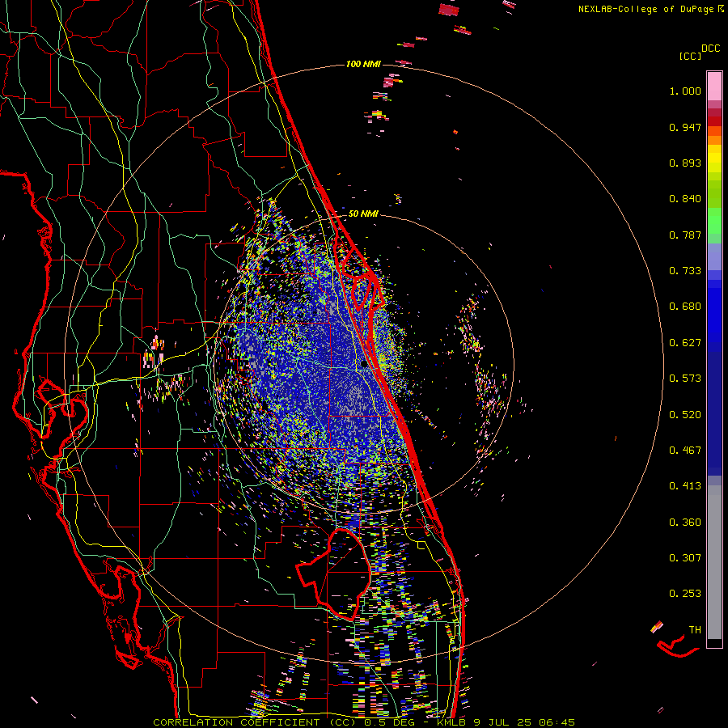The height and width of the screenshot is (728, 728).
Task: Click the 0.520 scale value
Action: click(x=685, y=415)
